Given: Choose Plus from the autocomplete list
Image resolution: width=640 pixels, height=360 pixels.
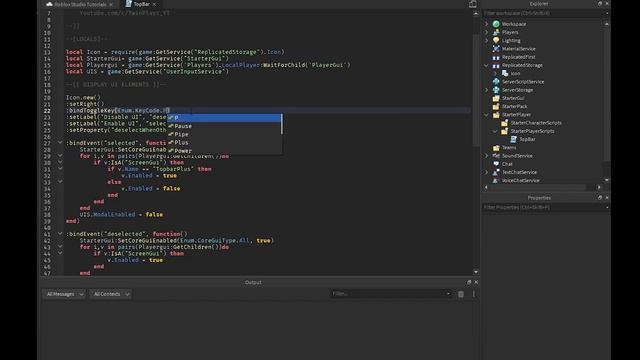Looking at the screenshot, I should pos(224,142).
